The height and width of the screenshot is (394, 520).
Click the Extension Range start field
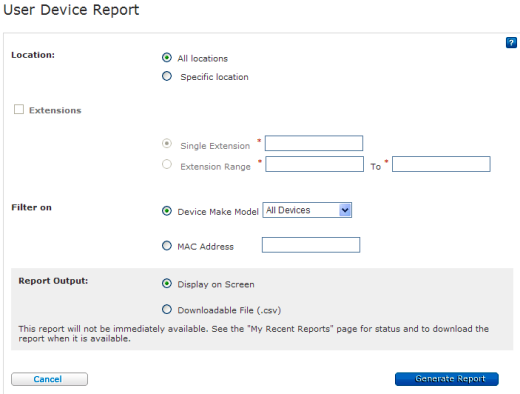(314, 164)
